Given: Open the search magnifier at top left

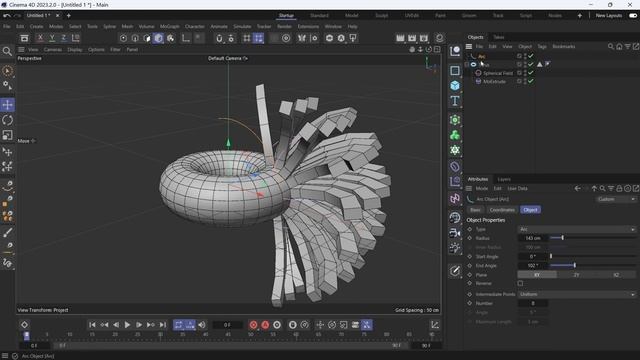Looking at the screenshot, I should click(7, 51).
